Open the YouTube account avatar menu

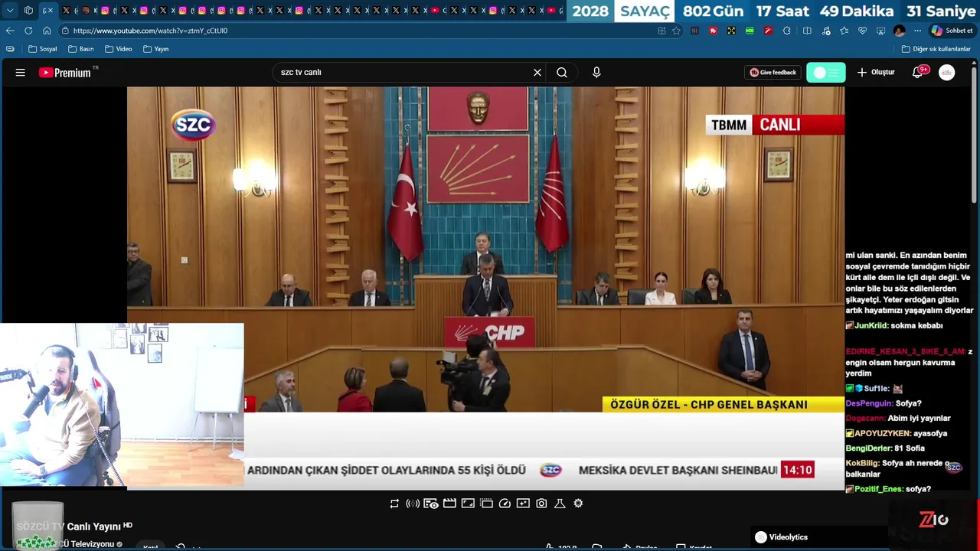[x=947, y=73]
